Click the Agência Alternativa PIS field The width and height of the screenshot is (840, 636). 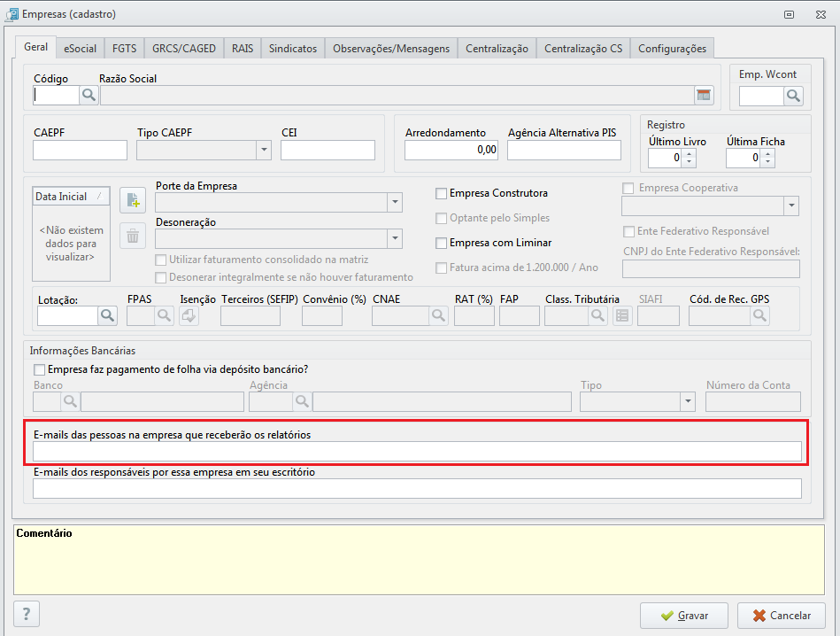click(x=564, y=150)
